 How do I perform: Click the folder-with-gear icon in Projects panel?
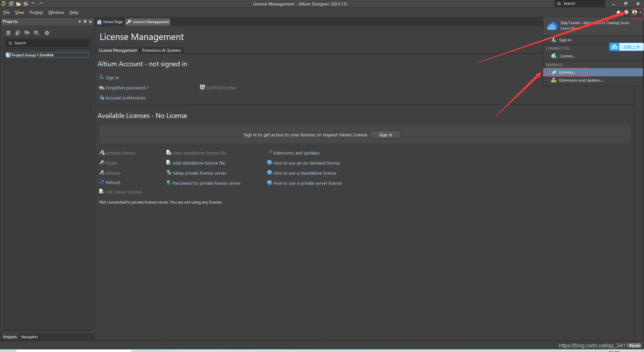coord(36,33)
